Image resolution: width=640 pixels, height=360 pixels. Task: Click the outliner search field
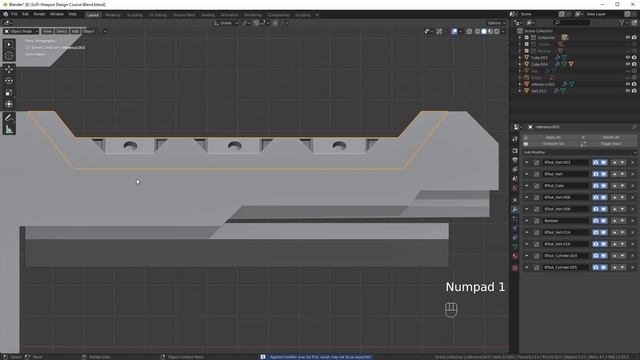571,23
